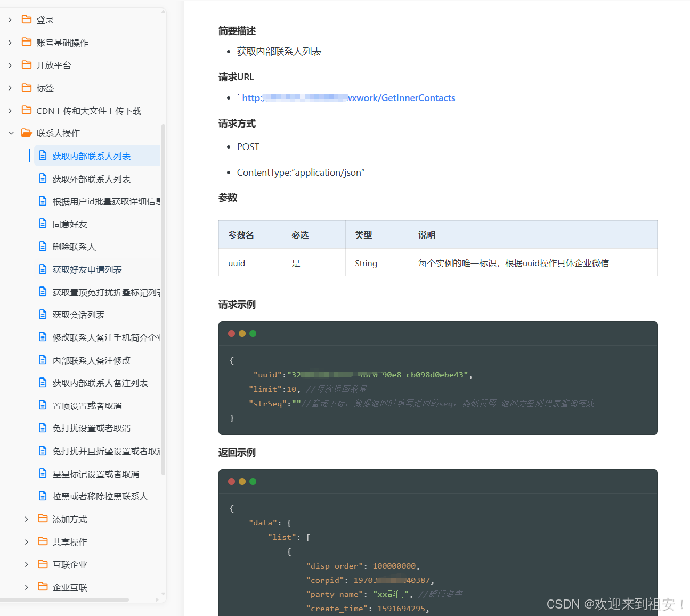Viewport: 690px width, 616px height.
Task: Click the 返回示例 heading
Action: click(x=237, y=453)
